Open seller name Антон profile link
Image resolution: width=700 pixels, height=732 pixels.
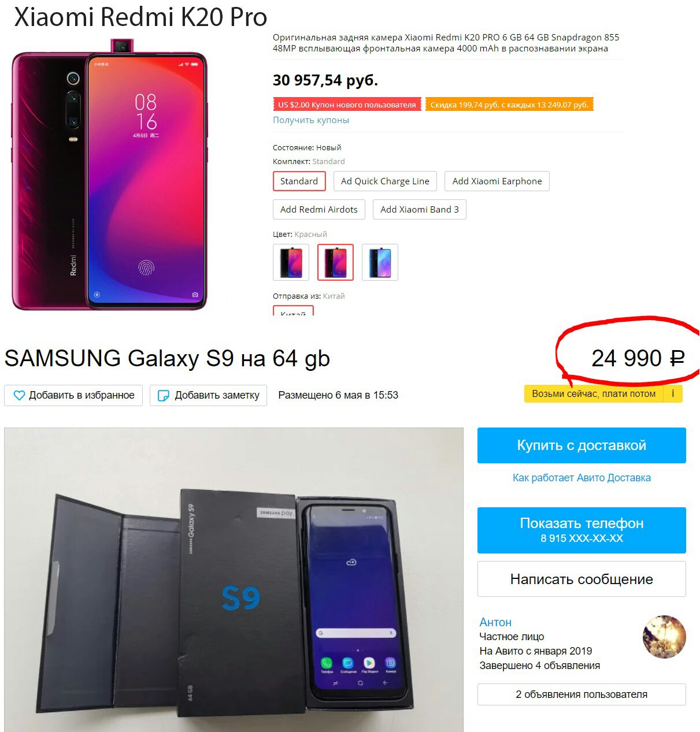click(x=495, y=622)
